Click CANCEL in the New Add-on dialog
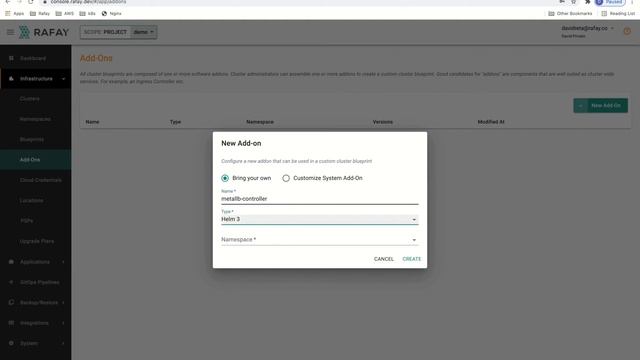Image resolution: width=640 pixels, height=360 pixels. pyautogui.click(x=384, y=259)
